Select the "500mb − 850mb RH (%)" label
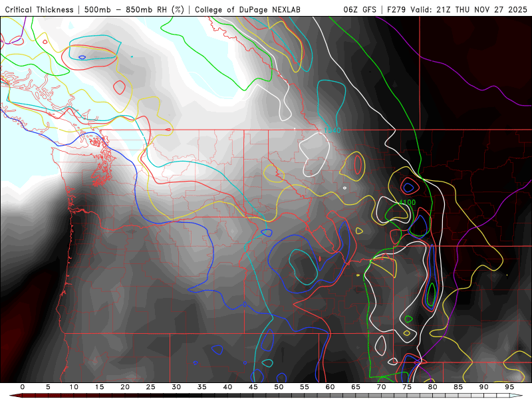532x399 pixels. [134, 9]
